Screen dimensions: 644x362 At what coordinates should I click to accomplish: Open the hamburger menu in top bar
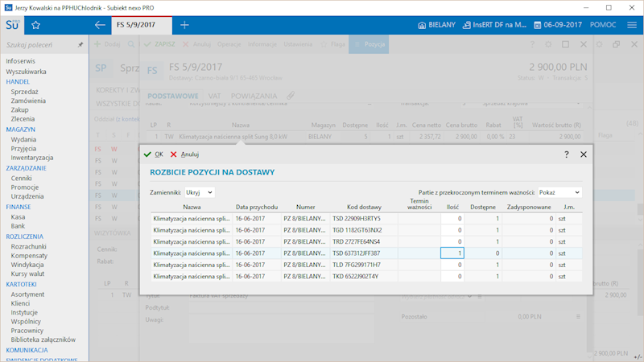pos(632,25)
